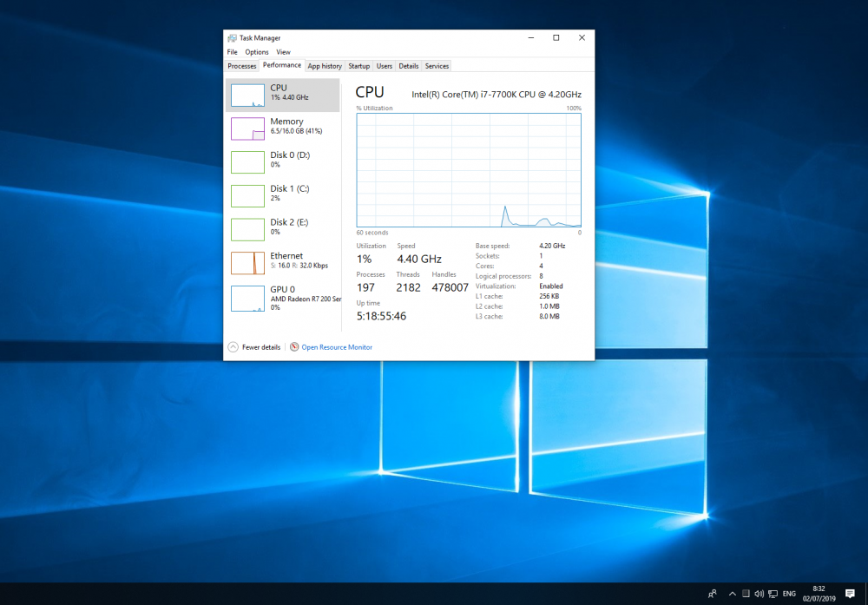Click the Task Manager title bar icon
This screenshot has width=868, height=605.
coord(232,37)
